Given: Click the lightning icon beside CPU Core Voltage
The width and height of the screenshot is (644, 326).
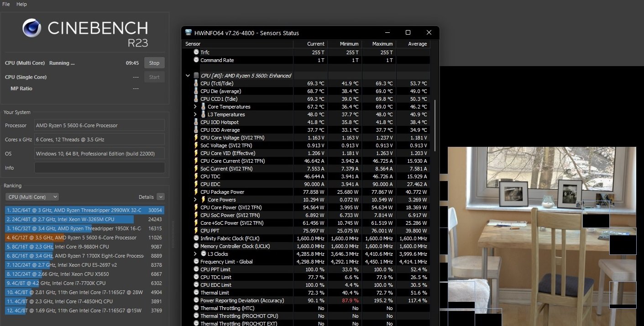Looking at the screenshot, I should tap(196, 138).
